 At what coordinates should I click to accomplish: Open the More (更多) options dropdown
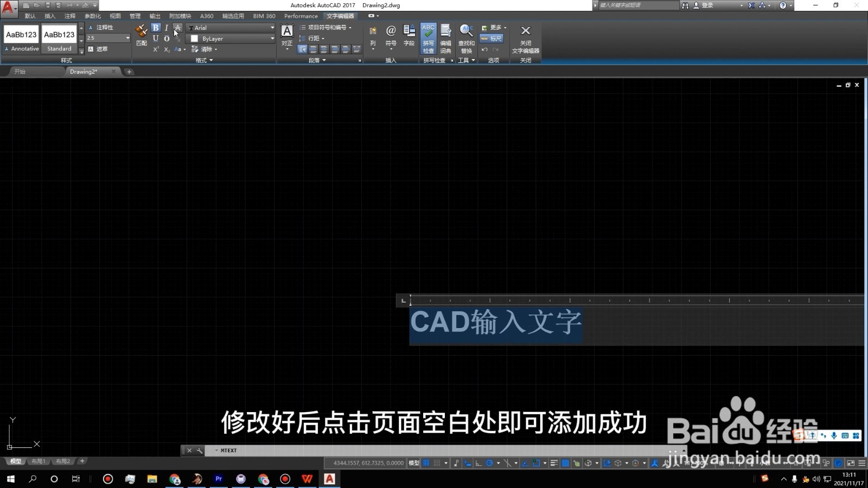click(494, 28)
